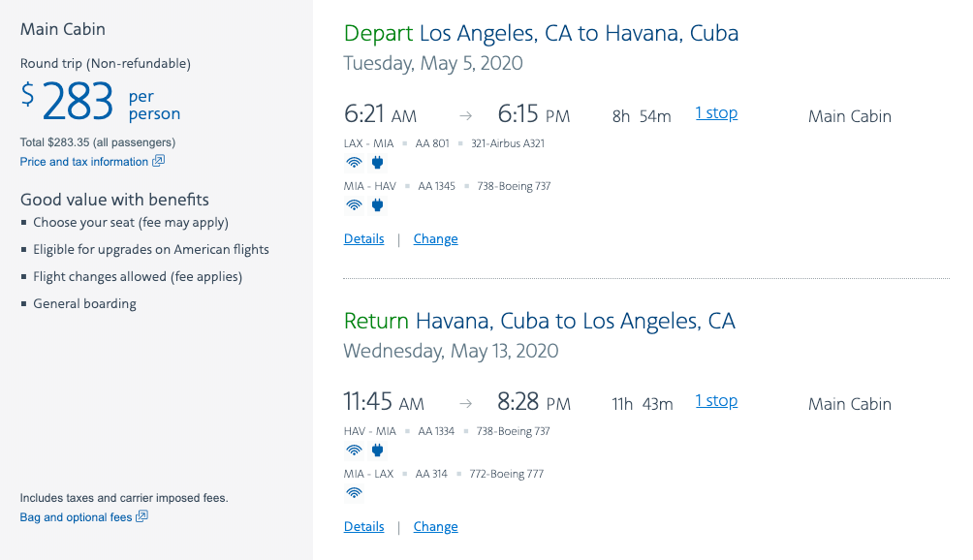Click the power outlet icon under HAV - MIA flight

pos(378,451)
